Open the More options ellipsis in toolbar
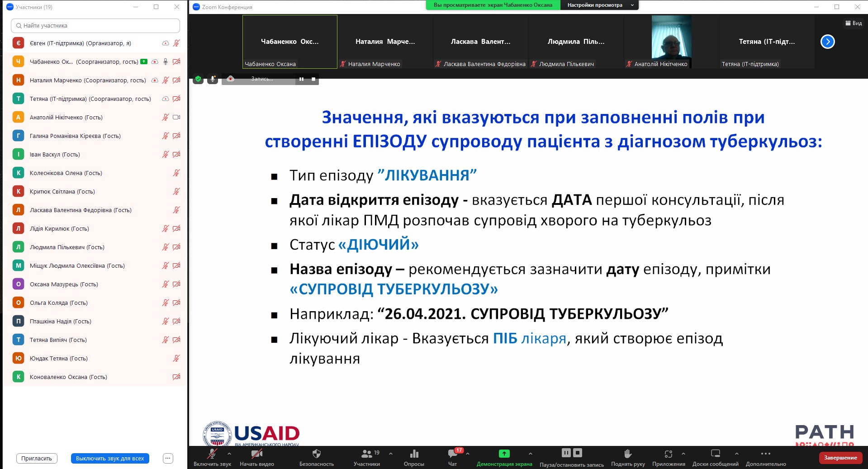Viewport: 868px width, 469px height. [x=765, y=454]
